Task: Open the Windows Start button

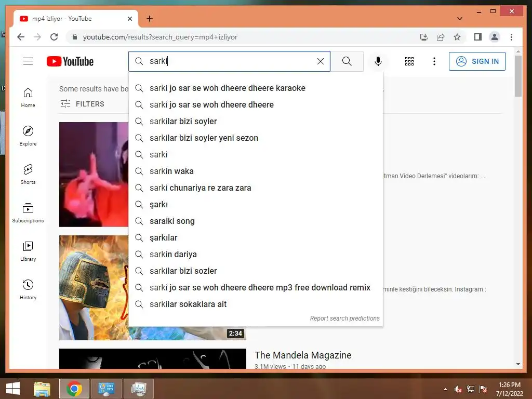Action: tap(13, 389)
